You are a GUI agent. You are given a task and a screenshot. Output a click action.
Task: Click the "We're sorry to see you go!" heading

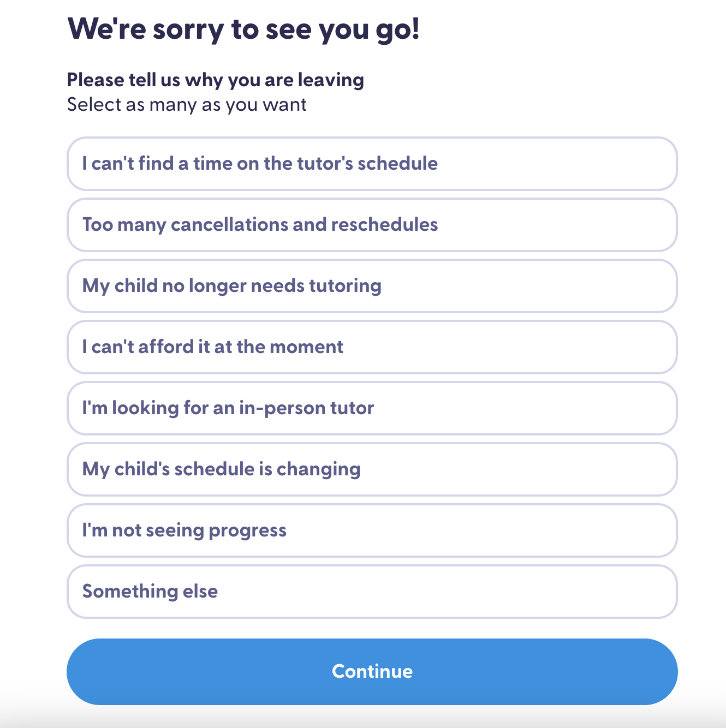pos(243,29)
